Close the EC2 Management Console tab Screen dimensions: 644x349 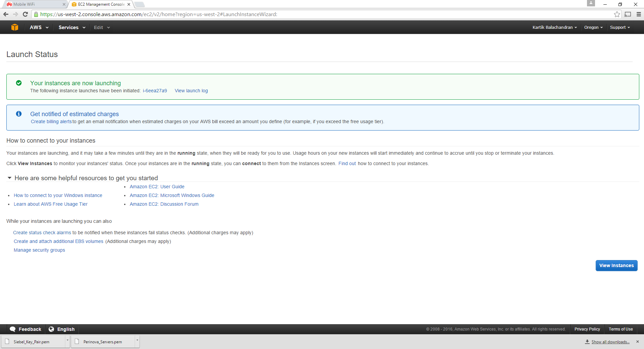pyautogui.click(x=128, y=4)
